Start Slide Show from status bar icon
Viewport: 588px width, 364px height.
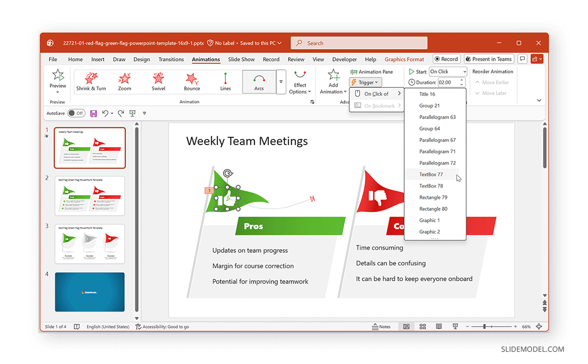coord(455,326)
